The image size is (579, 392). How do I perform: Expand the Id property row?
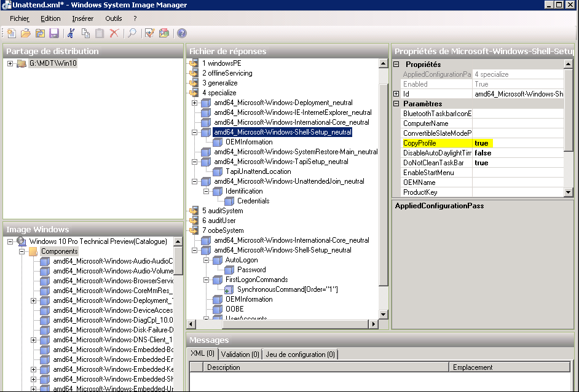click(396, 94)
